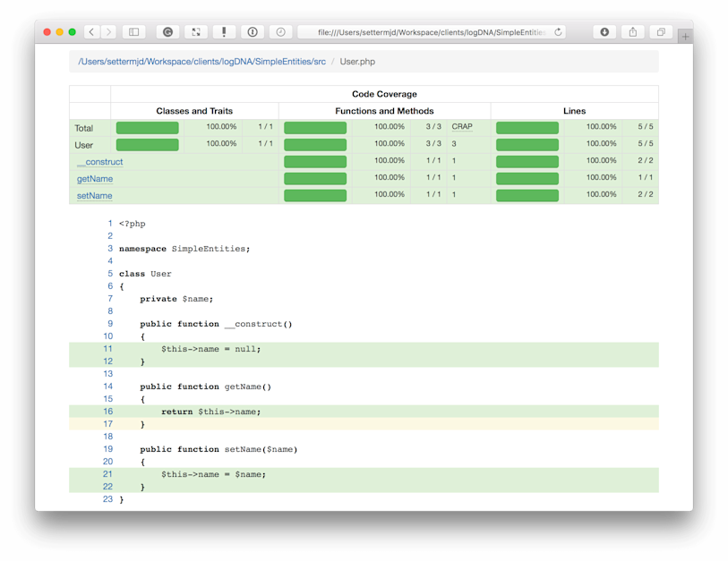The width and height of the screenshot is (728, 561).
Task: Click the exclamation mark extension icon
Action: (224, 32)
